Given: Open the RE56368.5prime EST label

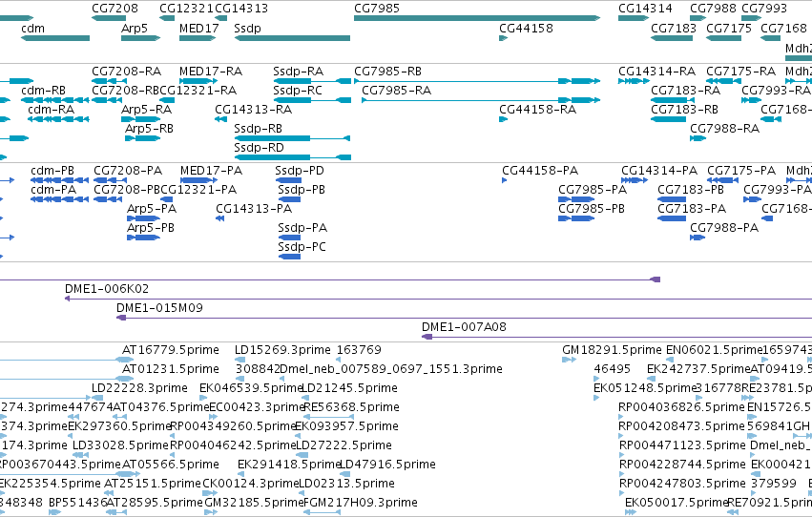Looking at the screenshot, I should [352, 406].
